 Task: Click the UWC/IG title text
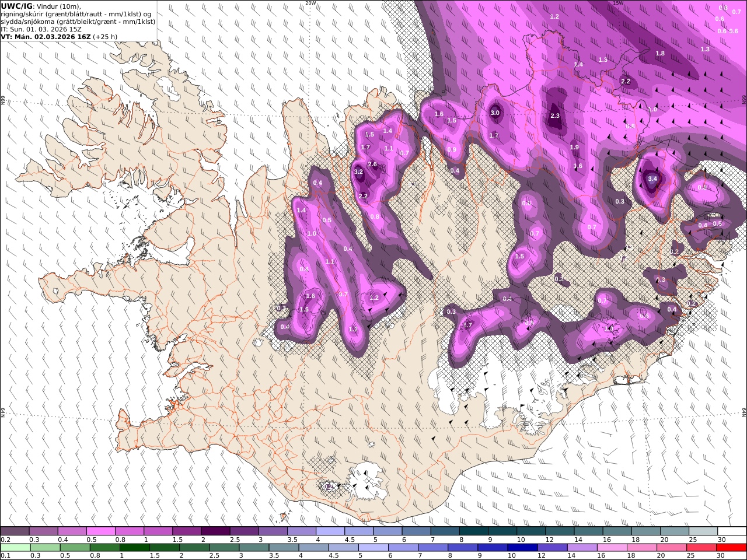17,6
